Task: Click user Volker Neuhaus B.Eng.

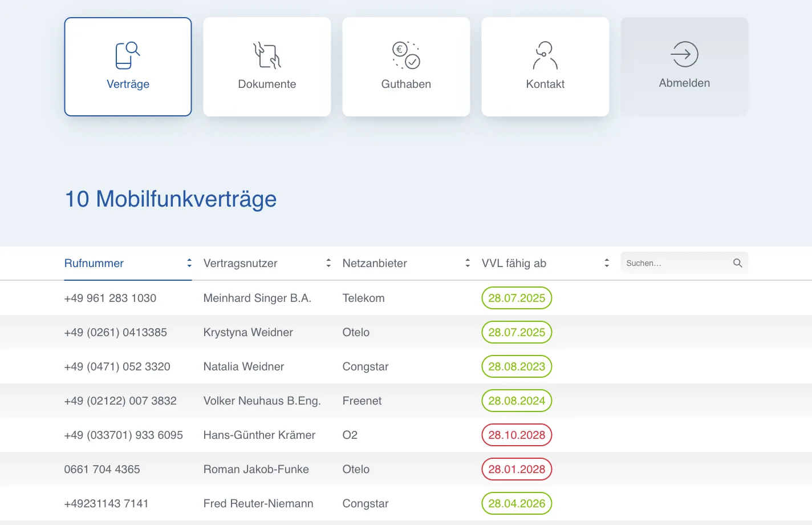Action: pos(262,401)
